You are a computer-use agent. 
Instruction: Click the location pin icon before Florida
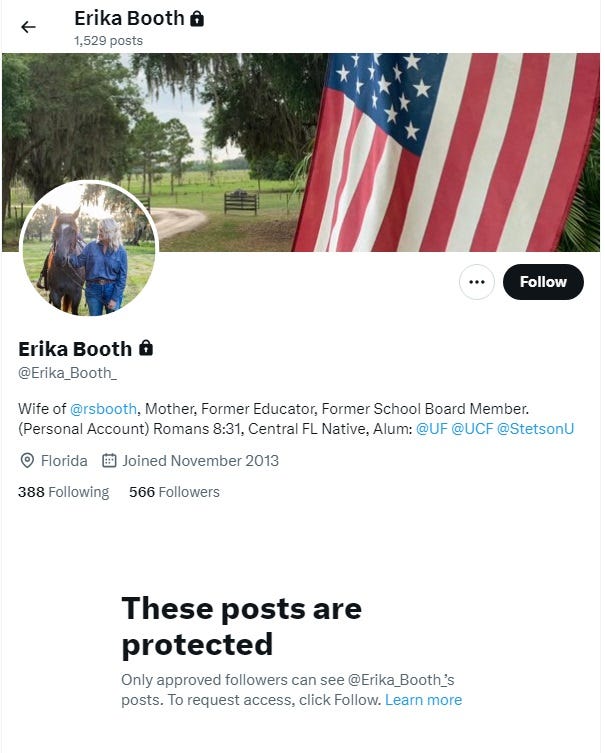coord(27,461)
